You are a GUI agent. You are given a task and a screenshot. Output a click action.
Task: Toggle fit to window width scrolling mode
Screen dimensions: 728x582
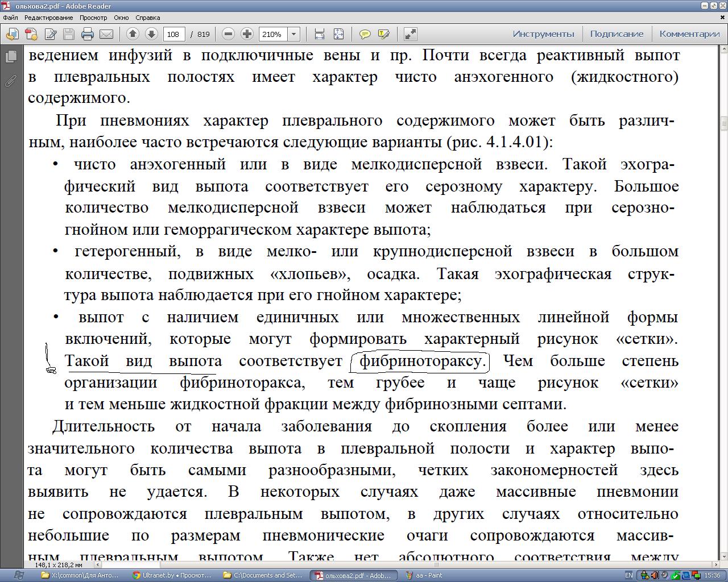[320, 34]
